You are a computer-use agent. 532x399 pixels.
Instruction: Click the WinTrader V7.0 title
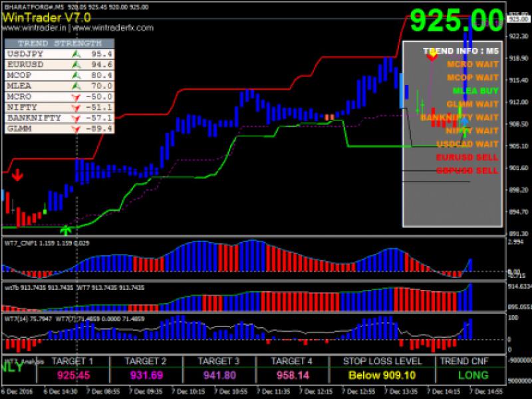coord(47,17)
